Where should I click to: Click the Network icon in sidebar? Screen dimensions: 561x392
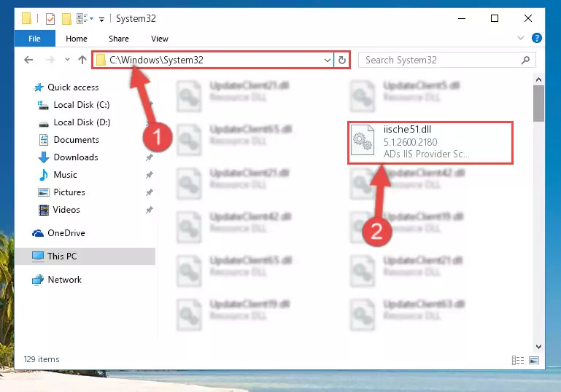(38, 280)
